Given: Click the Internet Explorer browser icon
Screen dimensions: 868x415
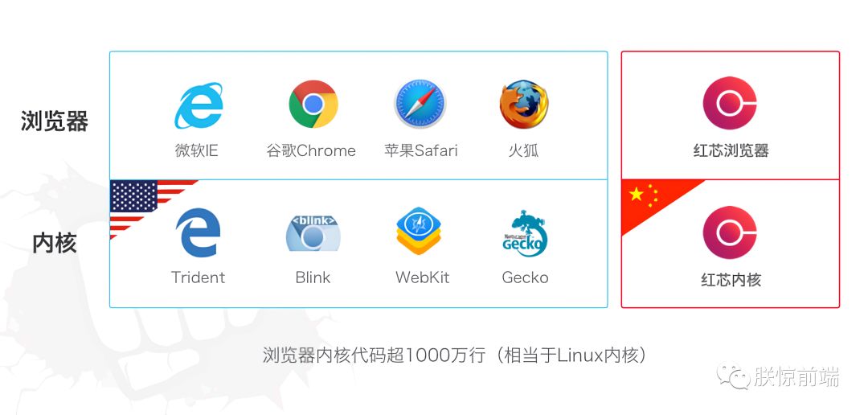Looking at the screenshot, I should [199, 105].
